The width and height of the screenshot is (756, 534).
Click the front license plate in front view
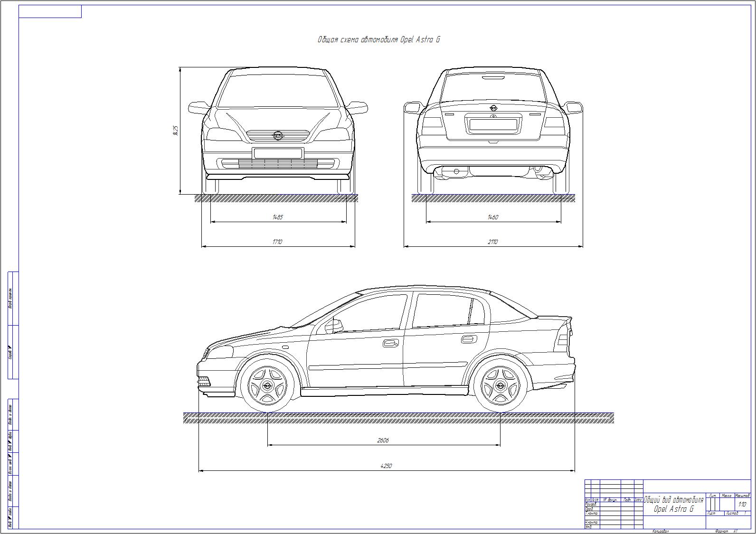pos(278,153)
